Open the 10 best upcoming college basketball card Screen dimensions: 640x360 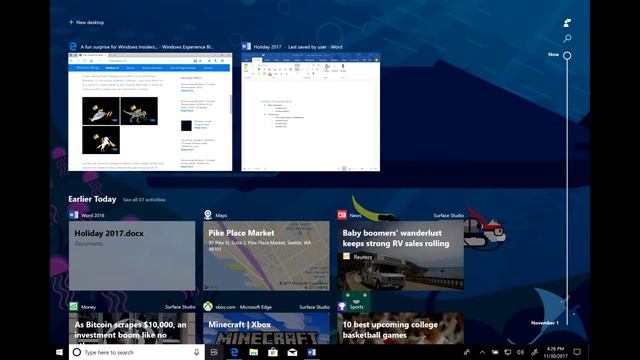tap(400, 328)
